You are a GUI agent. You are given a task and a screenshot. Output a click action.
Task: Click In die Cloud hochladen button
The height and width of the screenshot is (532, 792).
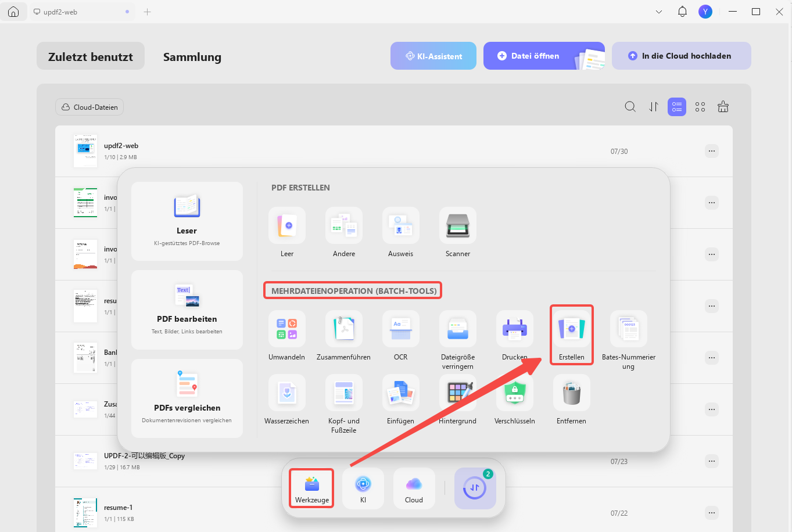682,56
